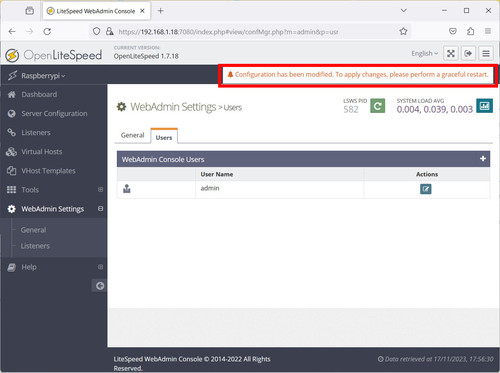List all tabs dropdown arrow
This screenshot has width=500, height=373.
[x=404, y=11]
